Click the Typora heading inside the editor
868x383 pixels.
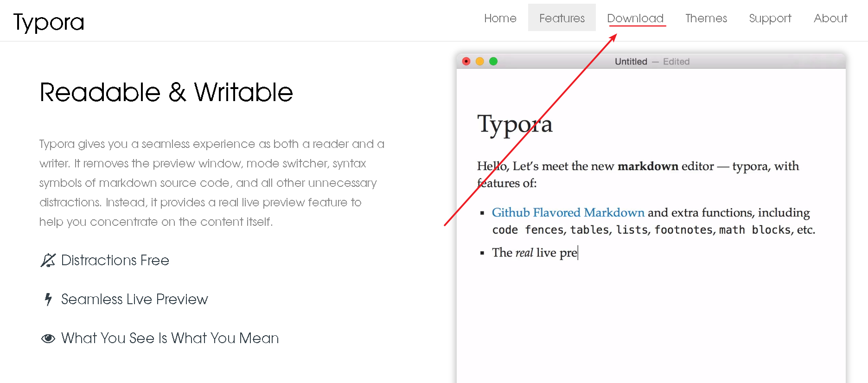(515, 124)
